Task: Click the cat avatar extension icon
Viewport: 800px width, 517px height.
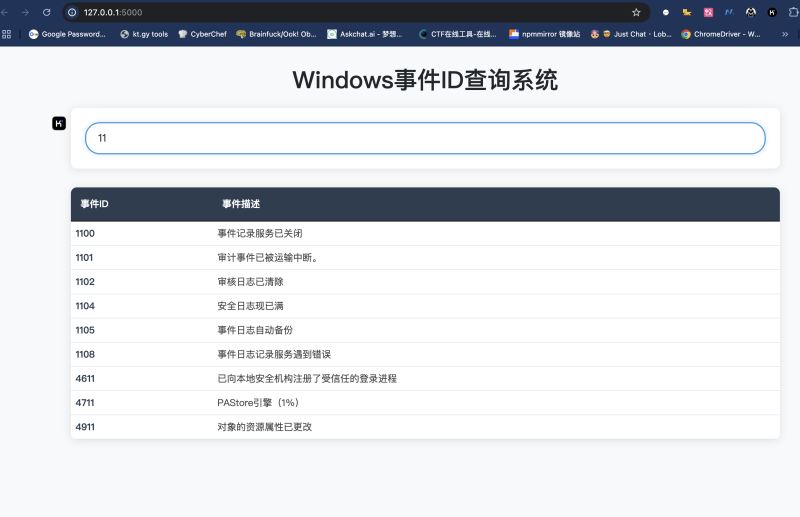Action: pyautogui.click(x=751, y=12)
